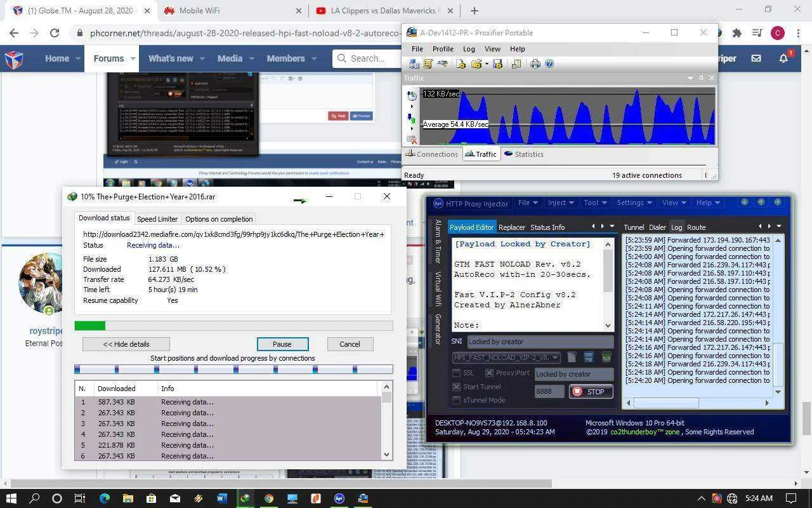Click the clear traffic graph icon
The width and height of the screenshot is (812, 508).
tap(411, 140)
